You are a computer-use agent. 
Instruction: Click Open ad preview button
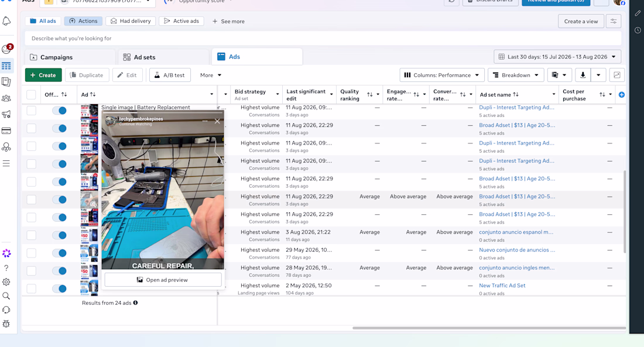(x=163, y=280)
